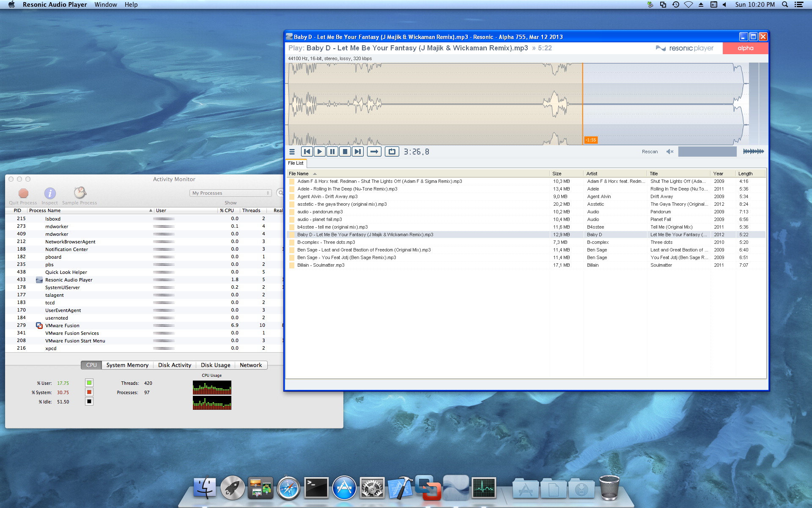The image size is (812, 508).
Task: Skip to the next track
Action: [358, 152]
